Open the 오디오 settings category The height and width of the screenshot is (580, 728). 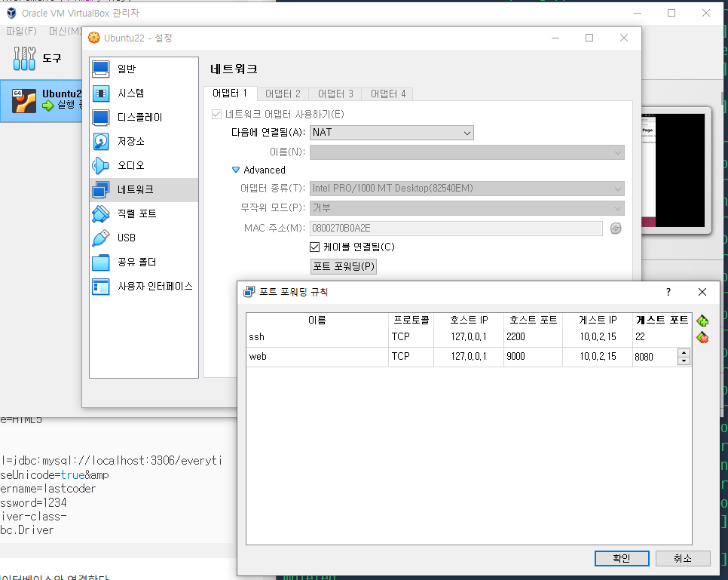pyautogui.click(x=143, y=165)
